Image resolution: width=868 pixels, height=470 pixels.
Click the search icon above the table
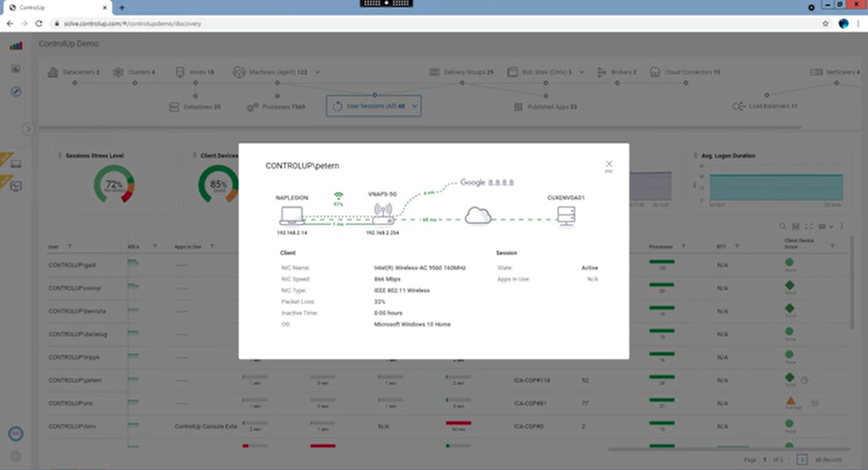tap(783, 226)
